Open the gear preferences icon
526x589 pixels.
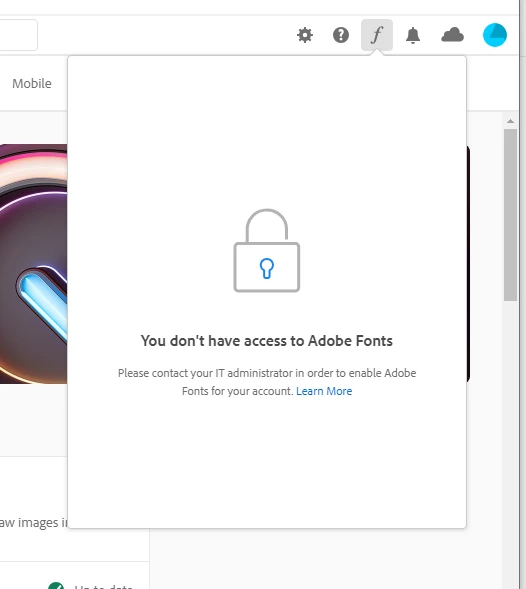pos(305,35)
